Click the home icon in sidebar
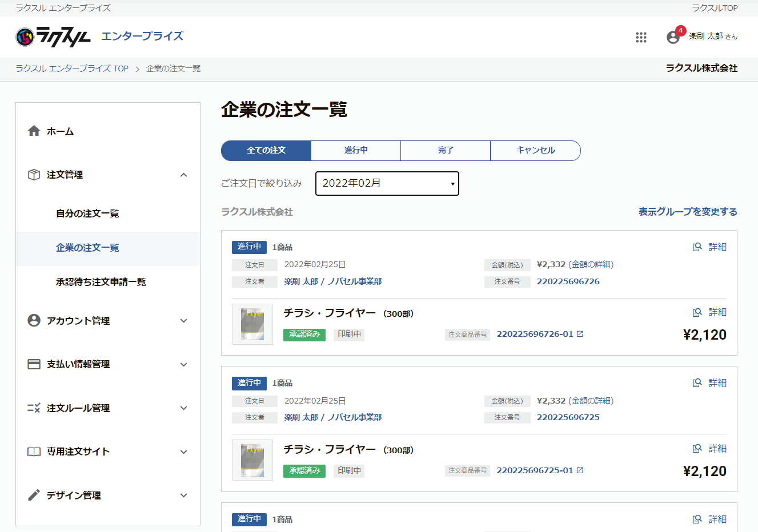The width and height of the screenshot is (758, 532). pos(34,131)
